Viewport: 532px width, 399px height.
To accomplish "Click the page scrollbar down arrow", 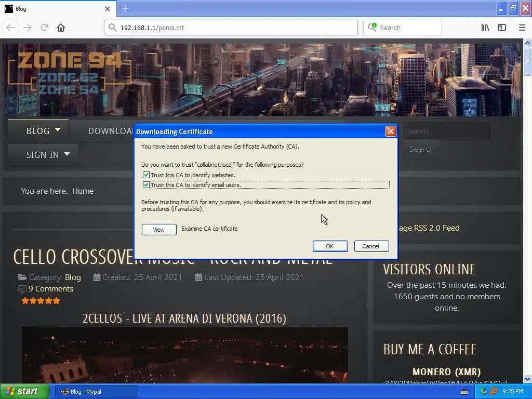I will (528, 379).
